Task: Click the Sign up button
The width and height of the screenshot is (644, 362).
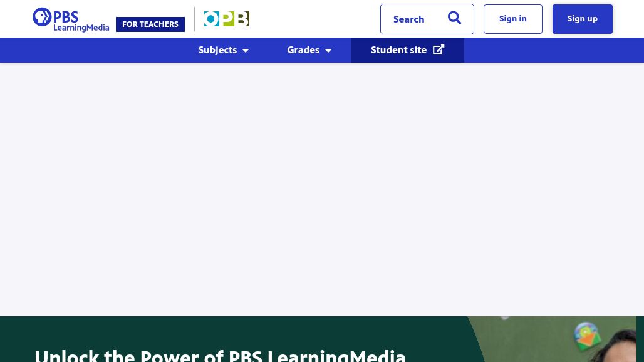Action: click(x=582, y=18)
